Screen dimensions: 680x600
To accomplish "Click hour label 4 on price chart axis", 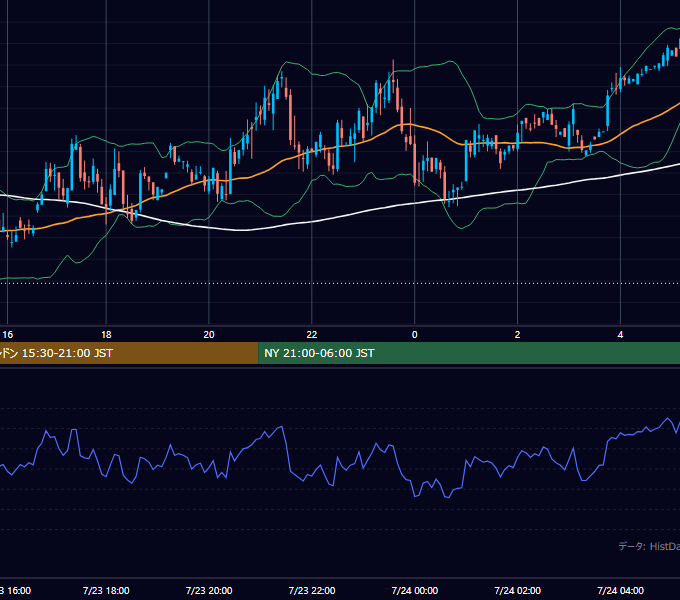I will [x=620, y=335].
